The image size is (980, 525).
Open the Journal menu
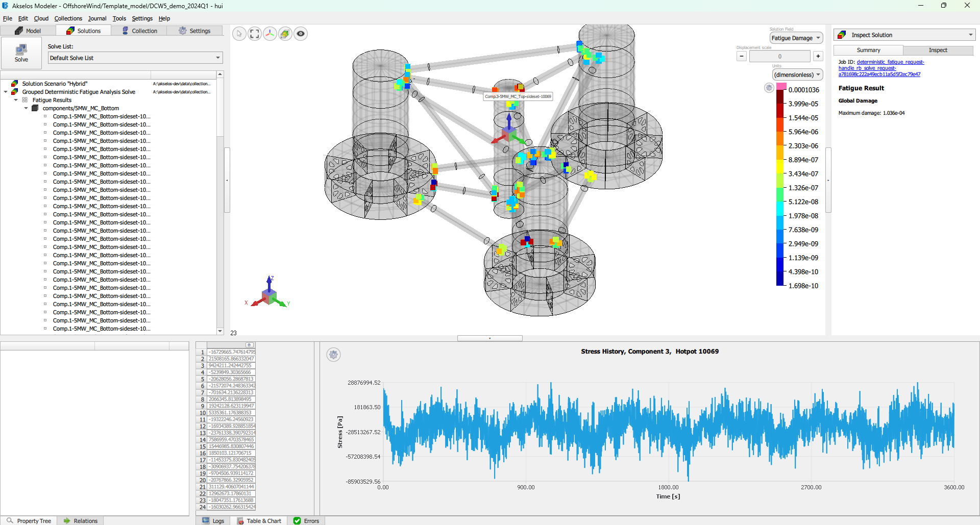(x=97, y=18)
